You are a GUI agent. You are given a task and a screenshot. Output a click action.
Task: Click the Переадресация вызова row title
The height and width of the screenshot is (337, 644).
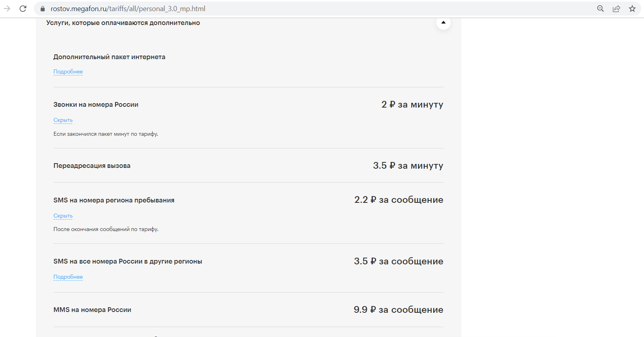[92, 166]
